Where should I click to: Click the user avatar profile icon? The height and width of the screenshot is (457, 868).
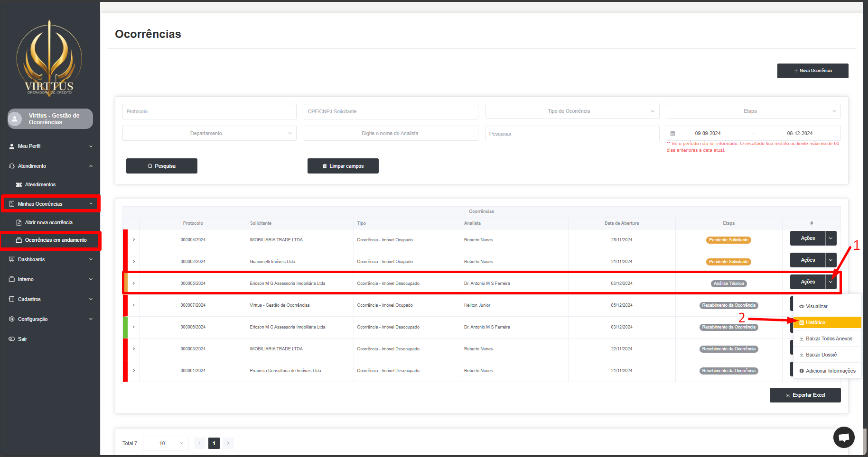pyautogui.click(x=15, y=119)
